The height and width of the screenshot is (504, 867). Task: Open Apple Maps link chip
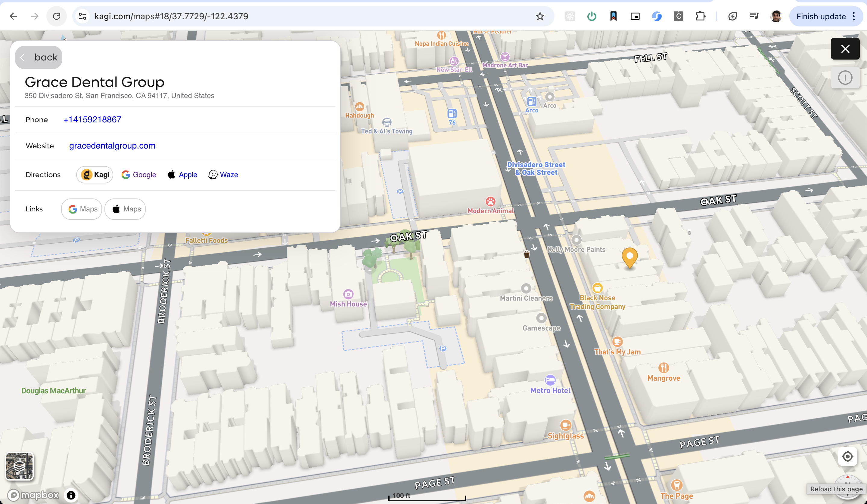[x=125, y=209]
